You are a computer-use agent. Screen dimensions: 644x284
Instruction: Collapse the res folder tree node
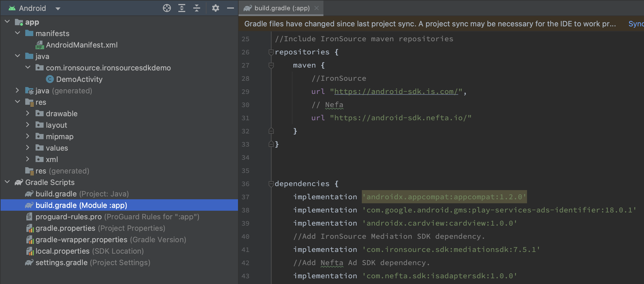[x=17, y=102]
